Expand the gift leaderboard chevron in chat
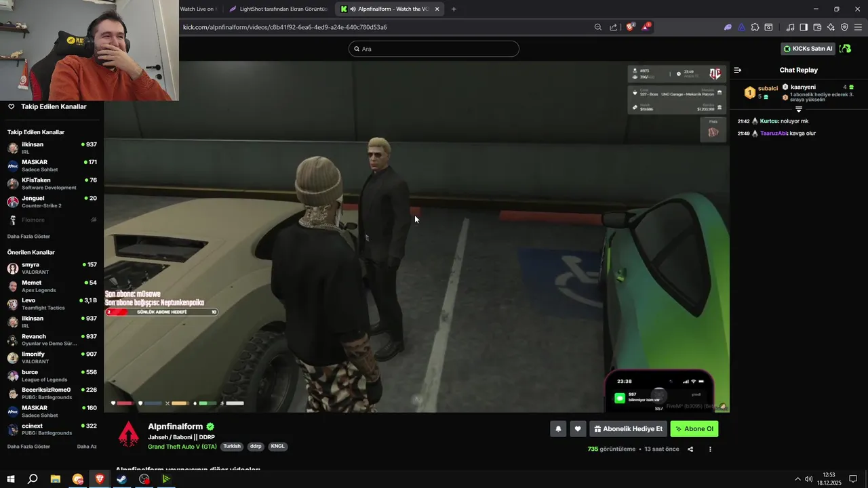 click(799, 109)
